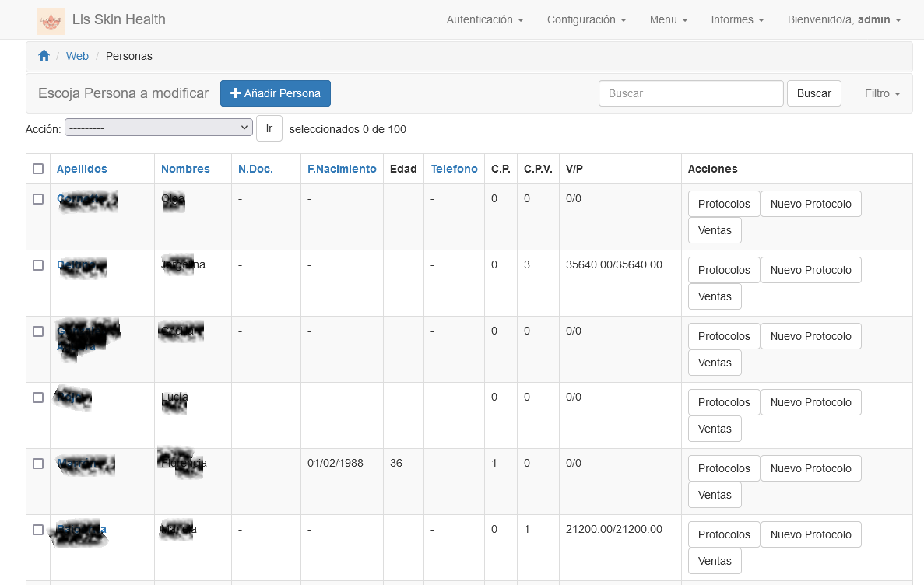Open the Autenticación menu

click(484, 19)
